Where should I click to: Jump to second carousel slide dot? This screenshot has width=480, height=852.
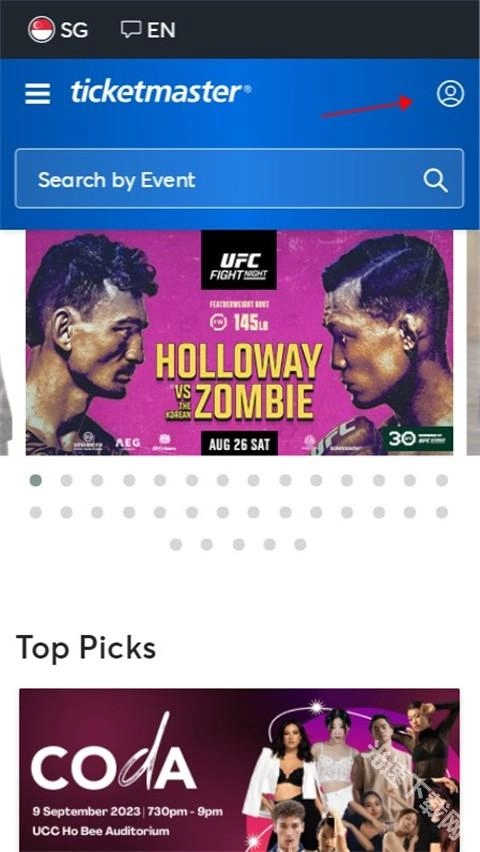coord(66,480)
